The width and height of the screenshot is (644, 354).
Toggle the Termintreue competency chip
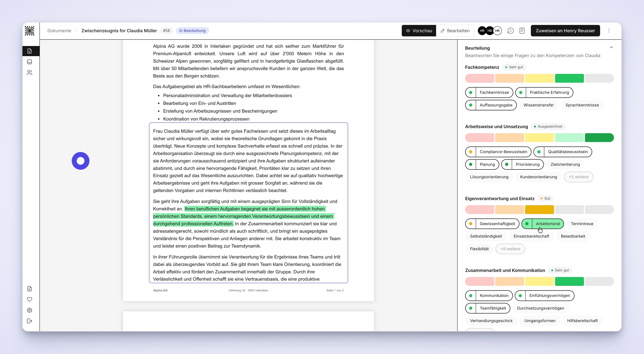(x=582, y=224)
